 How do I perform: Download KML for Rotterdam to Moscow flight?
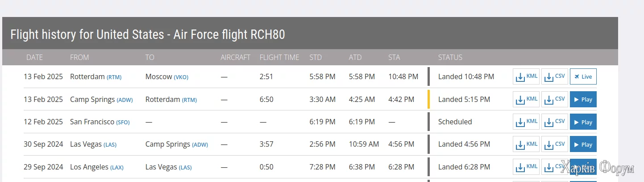click(x=526, y=76)
